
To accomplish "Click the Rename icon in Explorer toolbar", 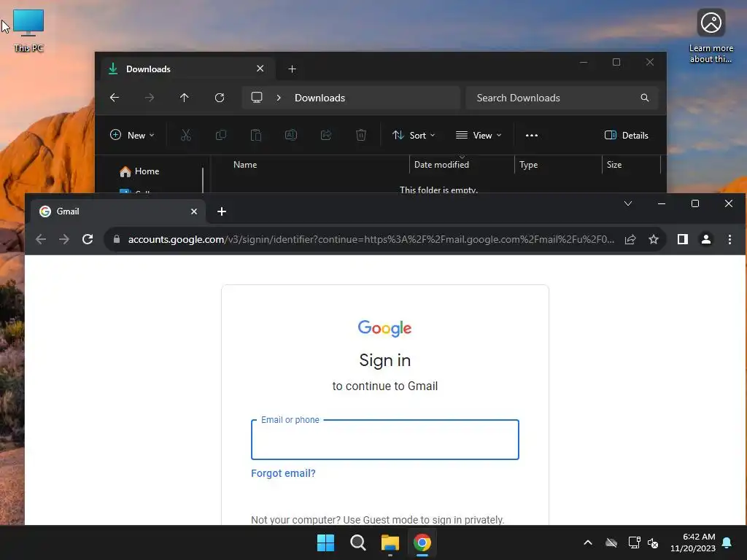I will [290, 135].
